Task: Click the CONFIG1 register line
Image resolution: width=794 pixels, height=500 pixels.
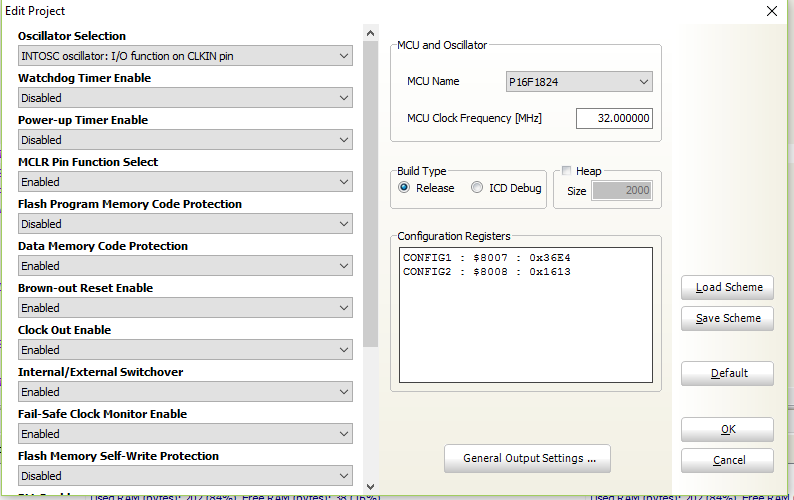Action: (487, 257)
